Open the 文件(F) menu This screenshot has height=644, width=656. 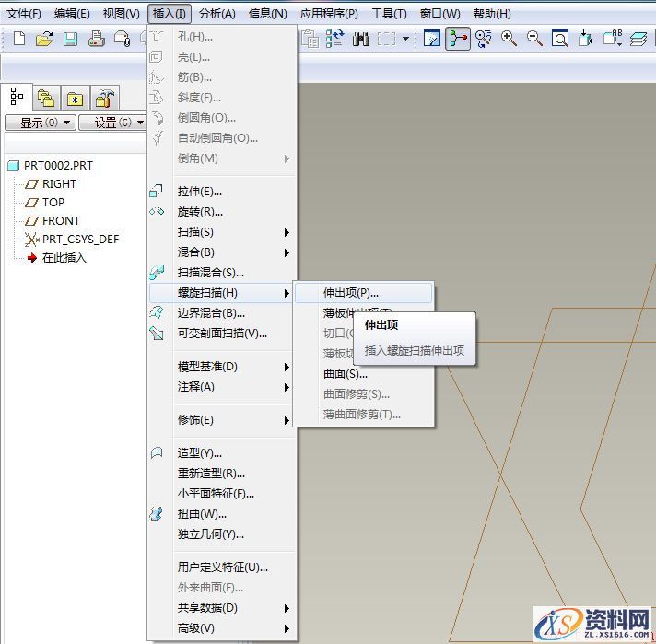point(24,14)
